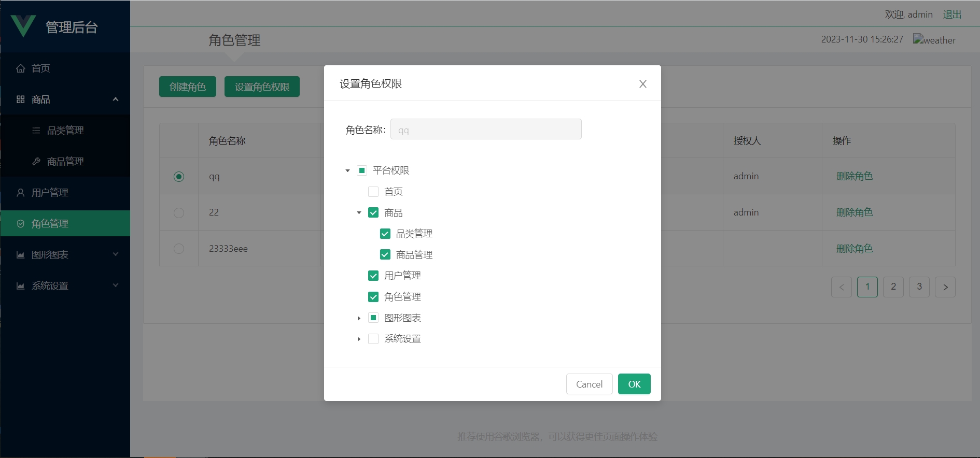Expand the 图形图表 tree node arrow

(359, 318)
